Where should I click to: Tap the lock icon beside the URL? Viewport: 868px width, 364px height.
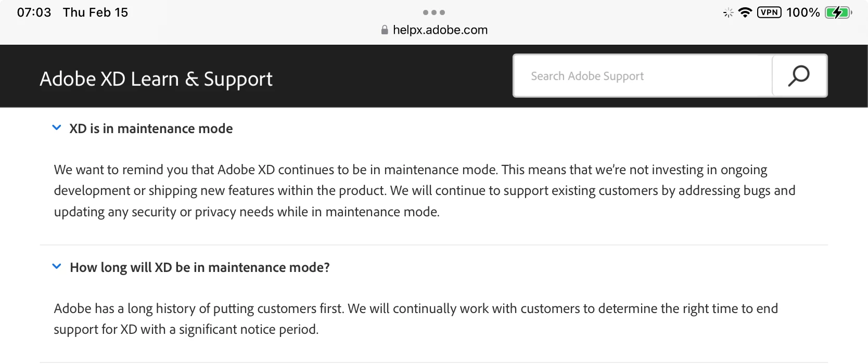point(385,30)
